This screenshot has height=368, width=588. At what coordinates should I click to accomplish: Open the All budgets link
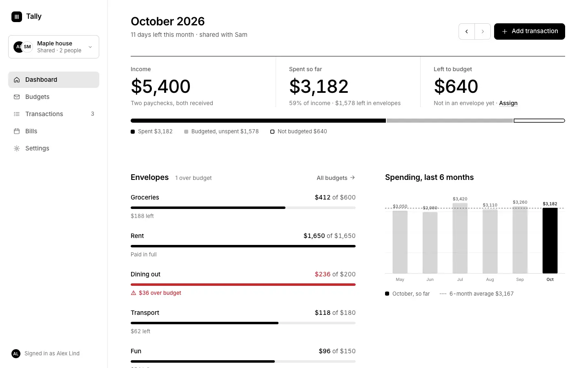point(336,178)
